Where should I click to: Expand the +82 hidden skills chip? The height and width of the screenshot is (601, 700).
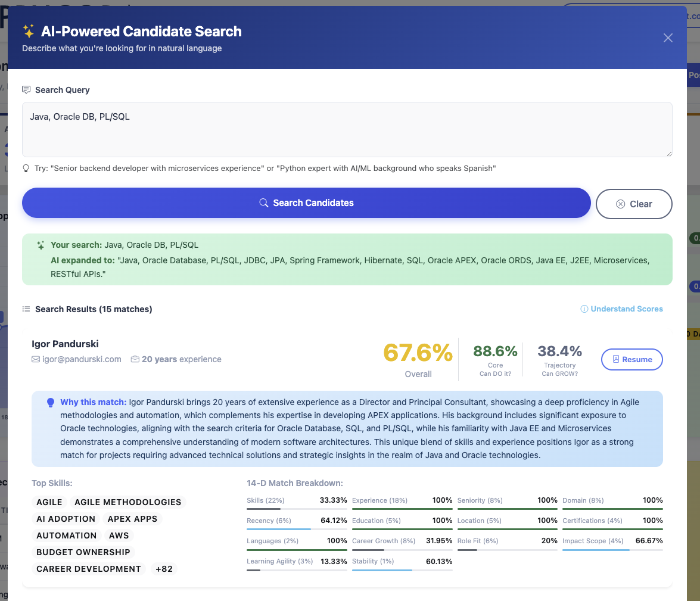point(164,569)
